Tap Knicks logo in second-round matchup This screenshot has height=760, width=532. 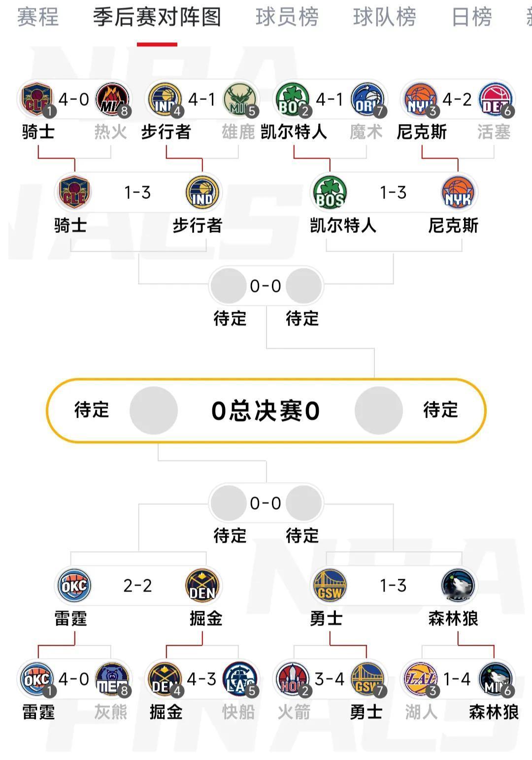click(x=458, y=192)
